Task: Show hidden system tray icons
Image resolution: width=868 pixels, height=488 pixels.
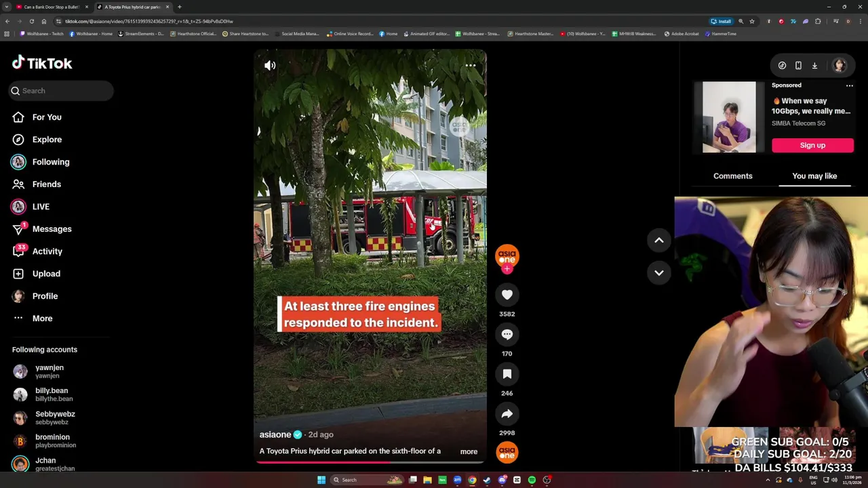Action: [768, 480]
